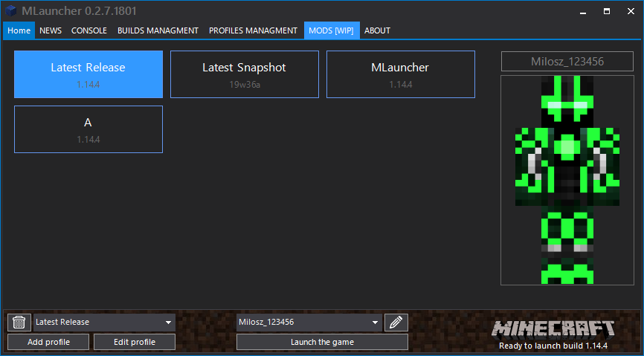Click the Minecraft logo

(x=553, y=329)
